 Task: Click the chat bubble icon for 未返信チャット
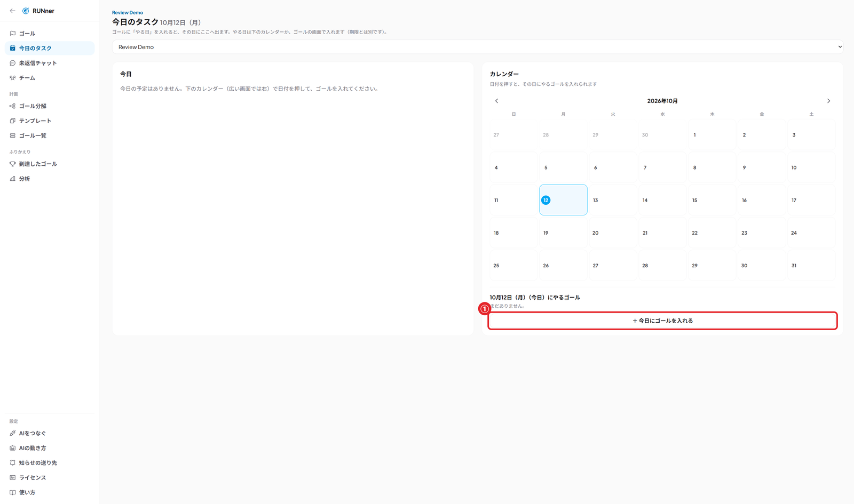13,63
